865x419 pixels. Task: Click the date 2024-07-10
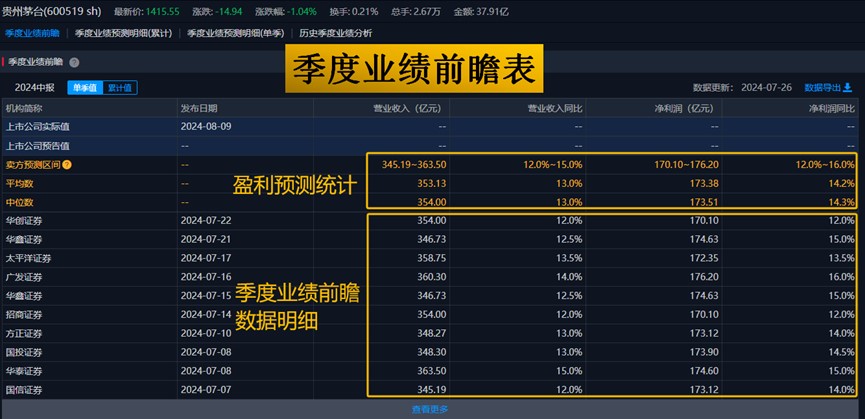pyautogui.click(x=206, y=334)
